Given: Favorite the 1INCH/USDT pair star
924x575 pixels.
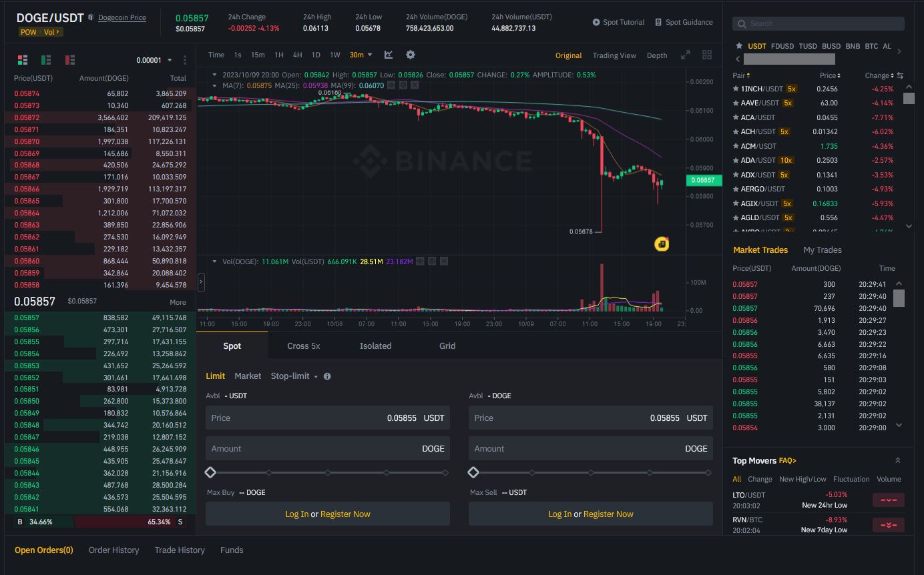Looking at the screenshot, I should (736, 89).
